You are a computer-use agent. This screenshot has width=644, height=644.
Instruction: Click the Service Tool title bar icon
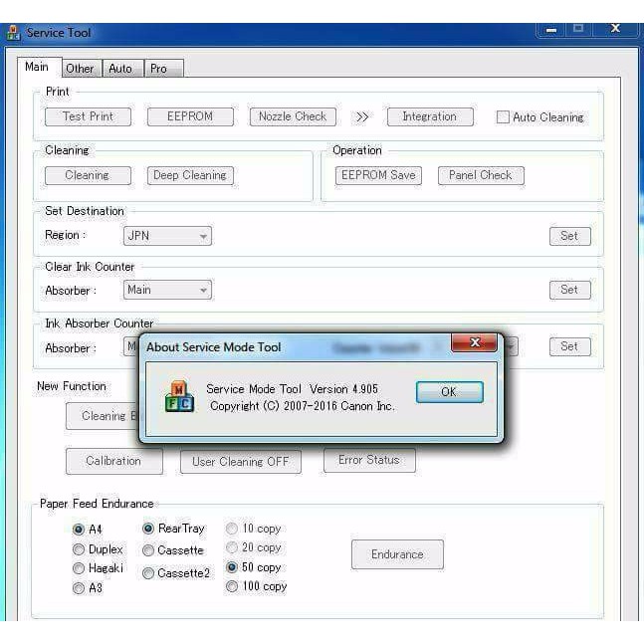point(13,33)
